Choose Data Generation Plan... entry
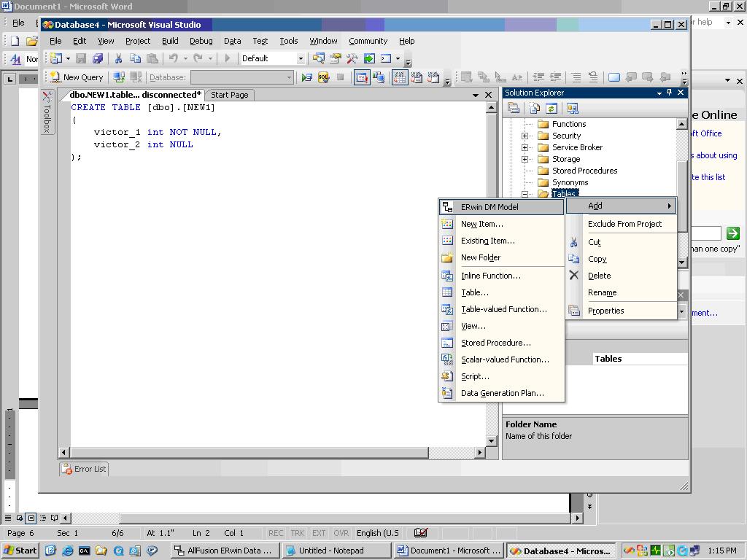The height and width of the screenshot is (560, 747). tap(501, 393)
